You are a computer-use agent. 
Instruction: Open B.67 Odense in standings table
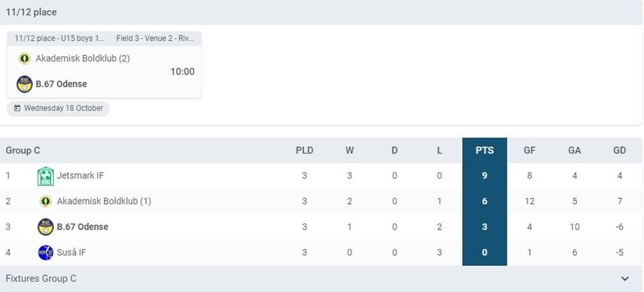point(83,227)
